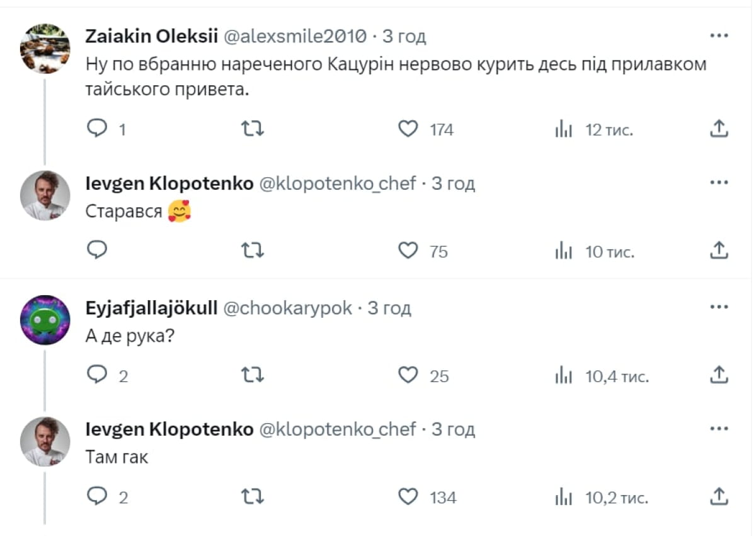
Task: Click Zaiakin Oleksii's avatar picture
Action: 45,49
